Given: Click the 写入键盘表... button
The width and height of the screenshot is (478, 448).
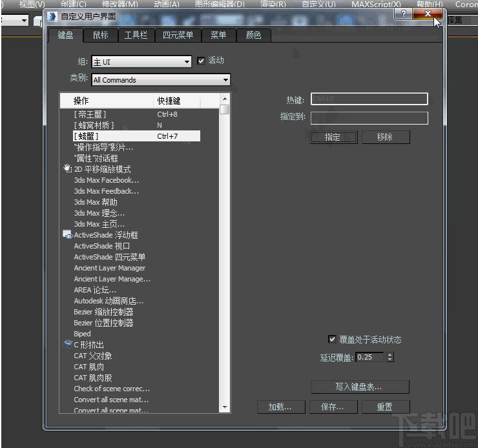Looking at the screenshot, I should click(x=360, y=387).
